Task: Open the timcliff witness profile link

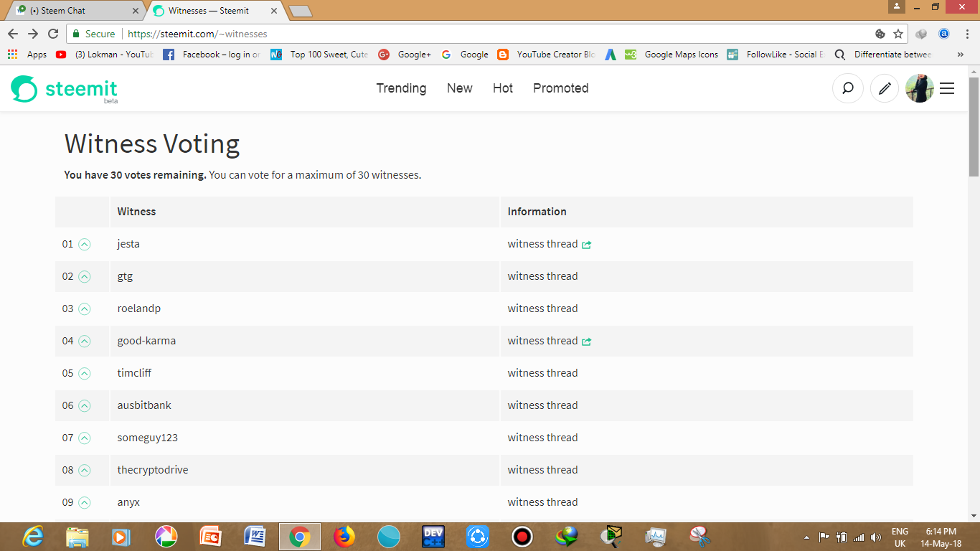Action: [134, 373]
